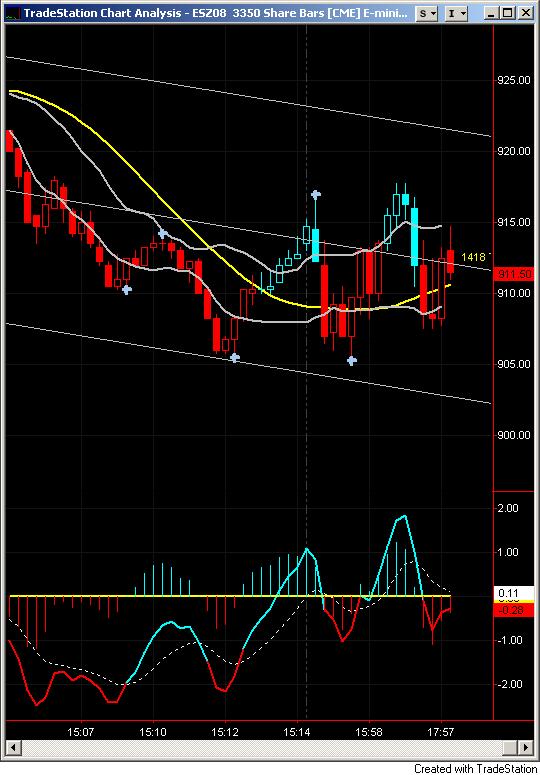Select the blue pivot marker on the lower channel line

tap(235, 357)
